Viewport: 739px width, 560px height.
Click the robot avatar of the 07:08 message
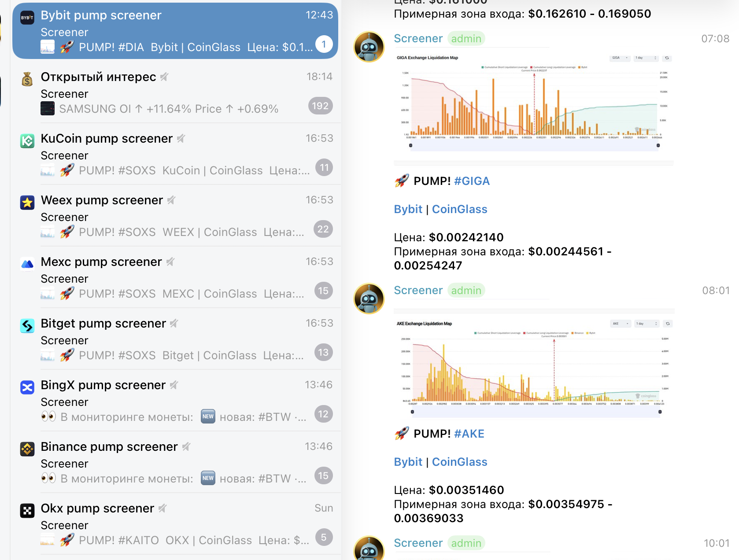(369, 47)
